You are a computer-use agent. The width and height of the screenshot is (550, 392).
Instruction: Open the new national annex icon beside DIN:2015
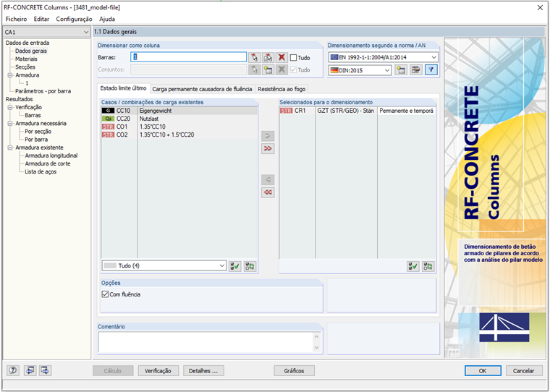click(x=401, y=70)
